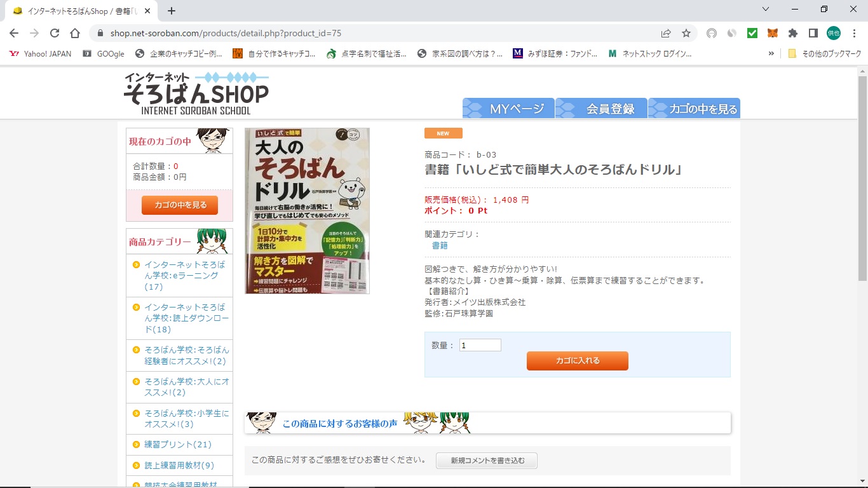868x488 pixels.
Task: Open 点字名刺で福祉活 bookmark
Action: tap(367, 54)
